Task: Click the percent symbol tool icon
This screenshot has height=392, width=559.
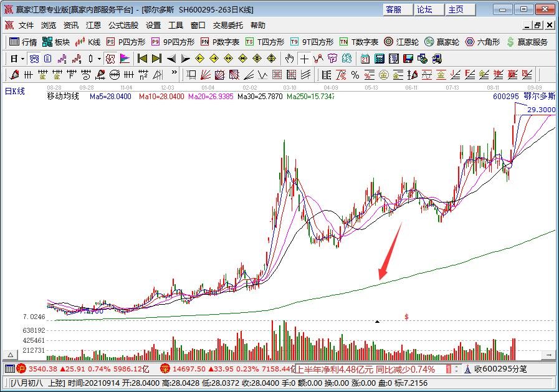Action: pyautogui.click(x=355, y=75)
